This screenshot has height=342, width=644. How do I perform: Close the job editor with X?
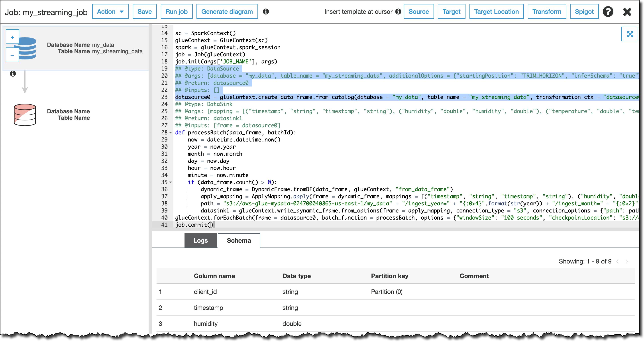click(x=627, y=12)
